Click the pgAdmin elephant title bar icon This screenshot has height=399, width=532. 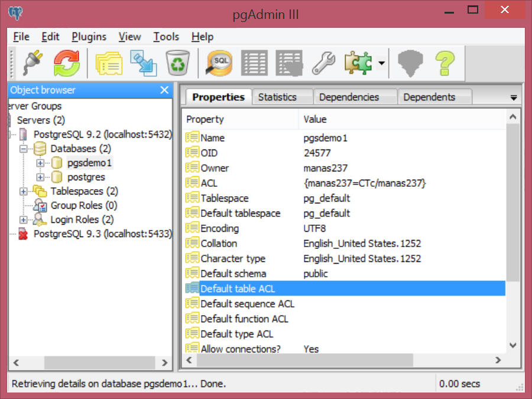[x=15, y=14]
